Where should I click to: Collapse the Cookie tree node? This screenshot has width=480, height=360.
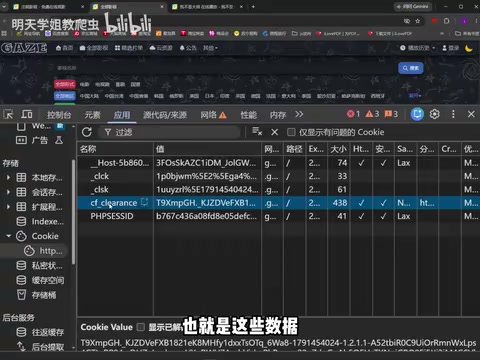click(8, 236)
